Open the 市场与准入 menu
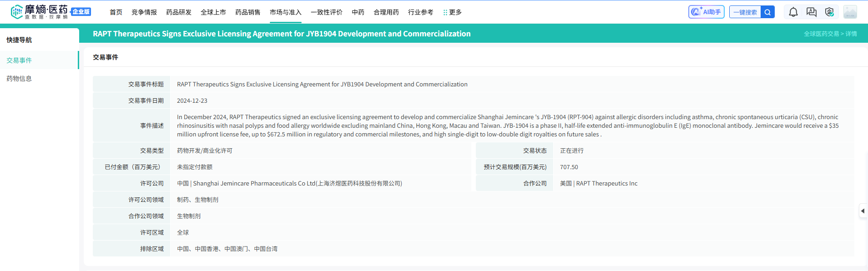Image resolution: width=868 pixels, height=271 pixels. 286,12
